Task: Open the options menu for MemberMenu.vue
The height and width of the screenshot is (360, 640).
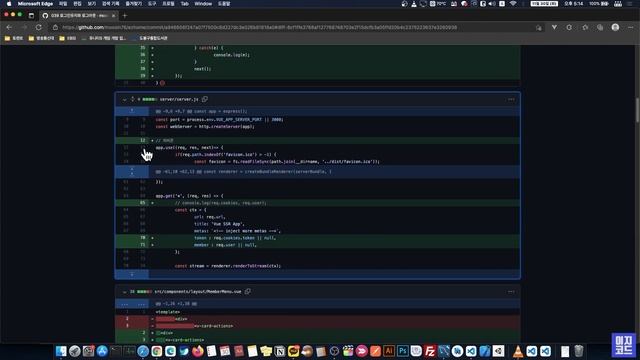Action: pos(511,292)
